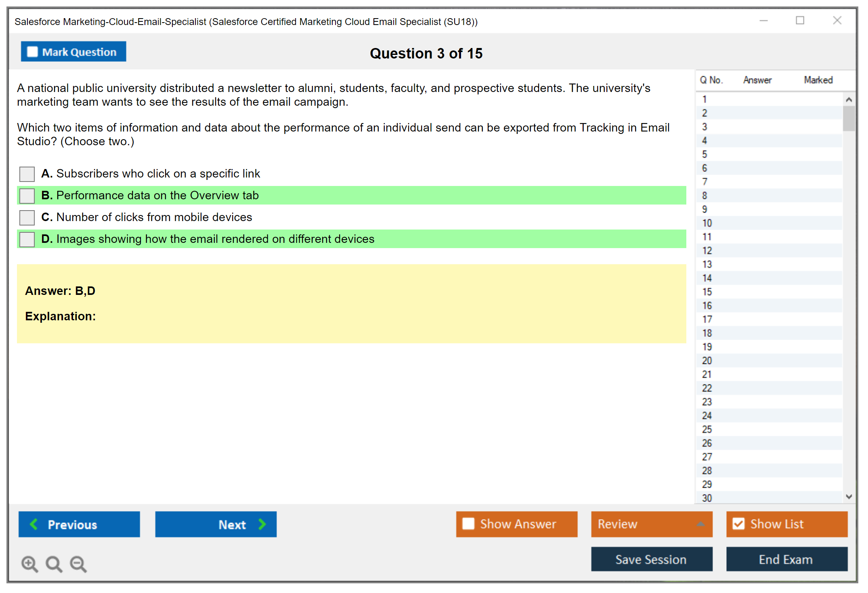Click the reset zoom magnifier icon
Image resolution: width=868 pixels, height=593 pixels.
coord(54,564)
